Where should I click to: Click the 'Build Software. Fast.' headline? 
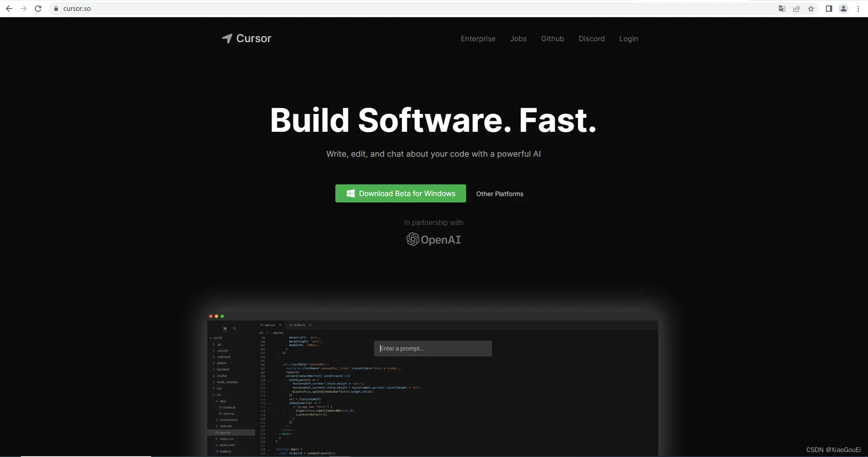pyautogui.click(x=434, y=120)
